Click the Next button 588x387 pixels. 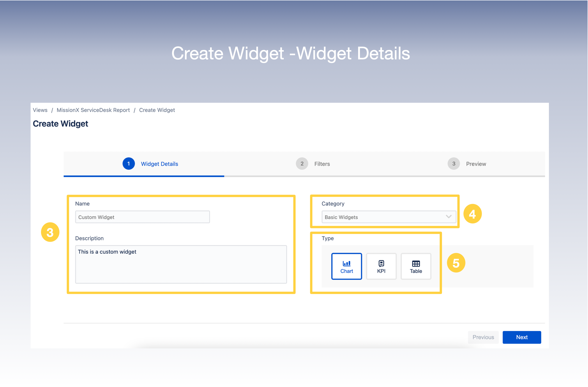tap(522, 337)
